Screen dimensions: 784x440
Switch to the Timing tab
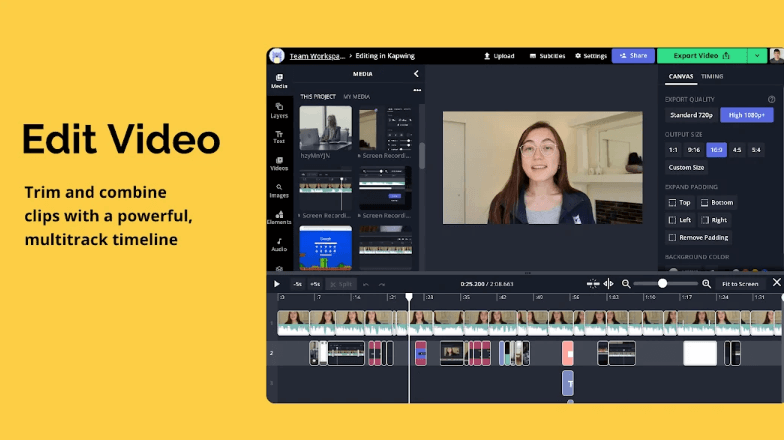pos(712,76)
